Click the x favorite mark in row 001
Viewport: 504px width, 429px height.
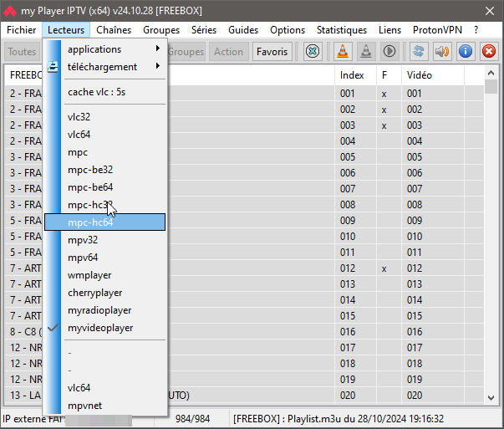point(384,94)
